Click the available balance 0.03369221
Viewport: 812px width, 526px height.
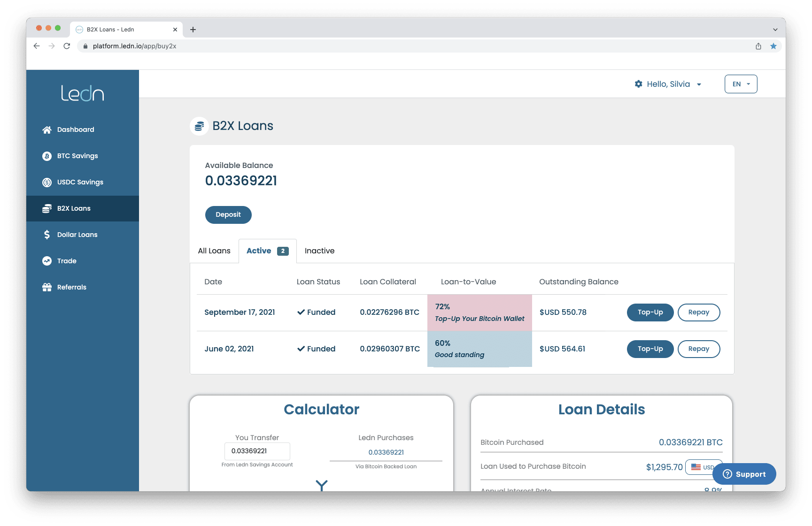(241, 181)
